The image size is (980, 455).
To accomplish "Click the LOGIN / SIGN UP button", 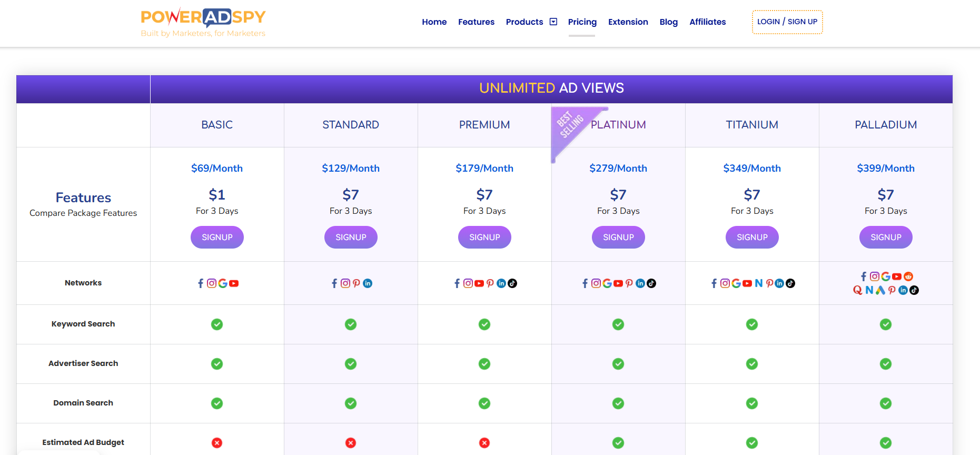I will point(787,22).
